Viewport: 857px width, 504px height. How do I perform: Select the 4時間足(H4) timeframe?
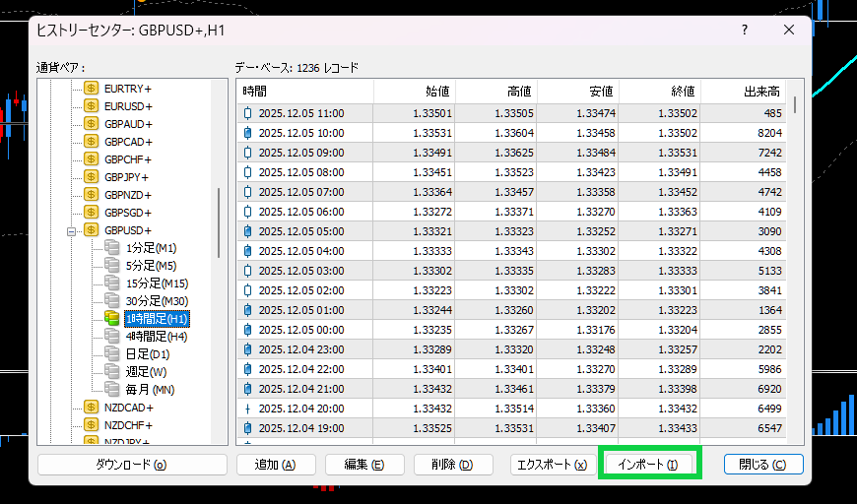[156, 337]
